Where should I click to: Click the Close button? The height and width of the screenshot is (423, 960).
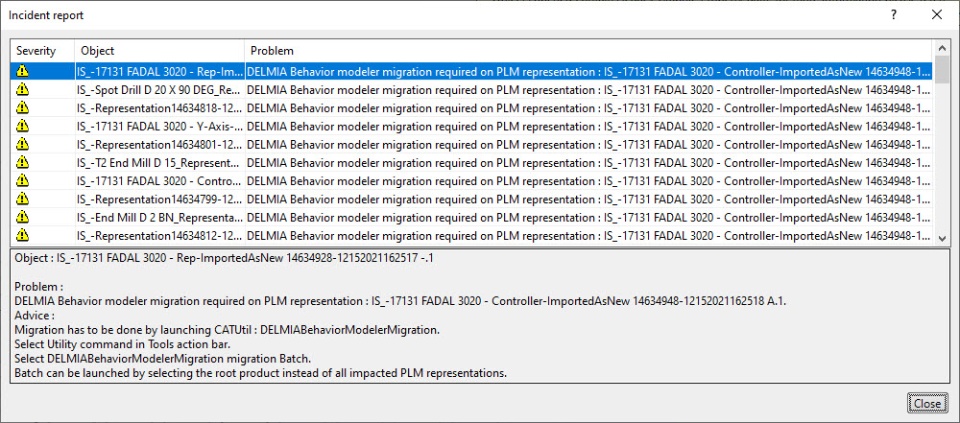[x=927, y=403]
